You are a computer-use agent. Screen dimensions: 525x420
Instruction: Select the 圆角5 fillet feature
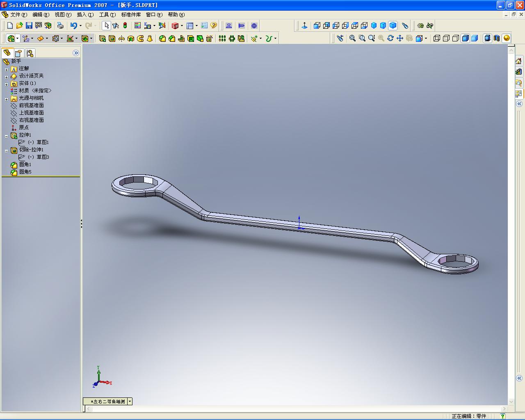25,172
